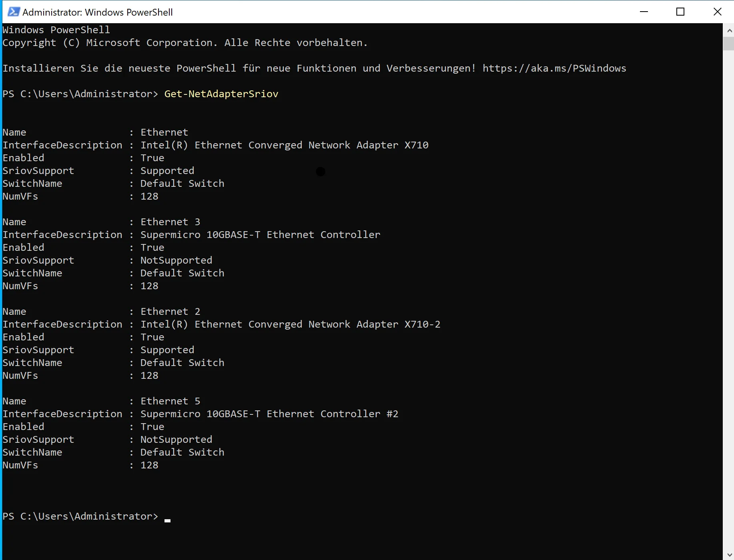This screenshot has width=734, height=560.
Task: Click the 'Windows PowerShell' header line
Action: (x=56, y=30)
